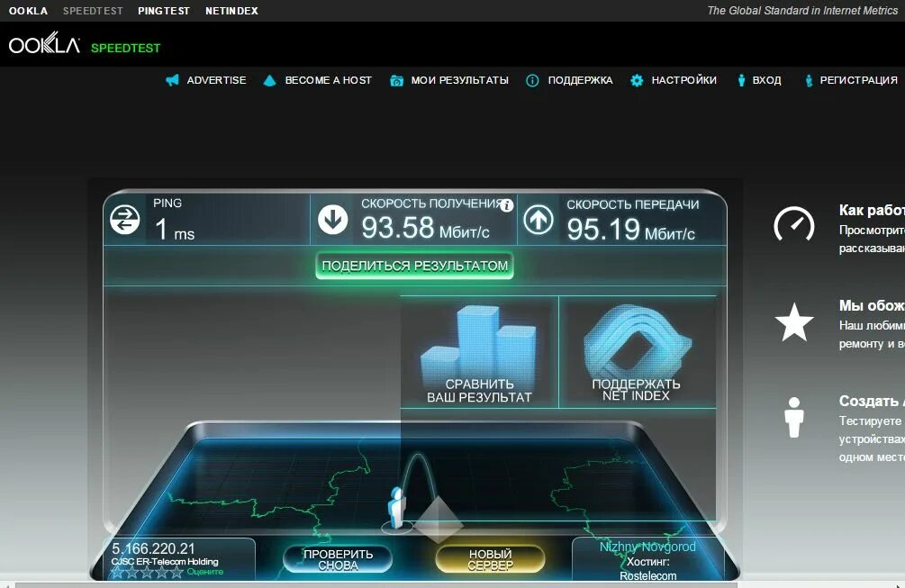
Task: Click the star sidebar icon
Action: (x=794, y=322)
